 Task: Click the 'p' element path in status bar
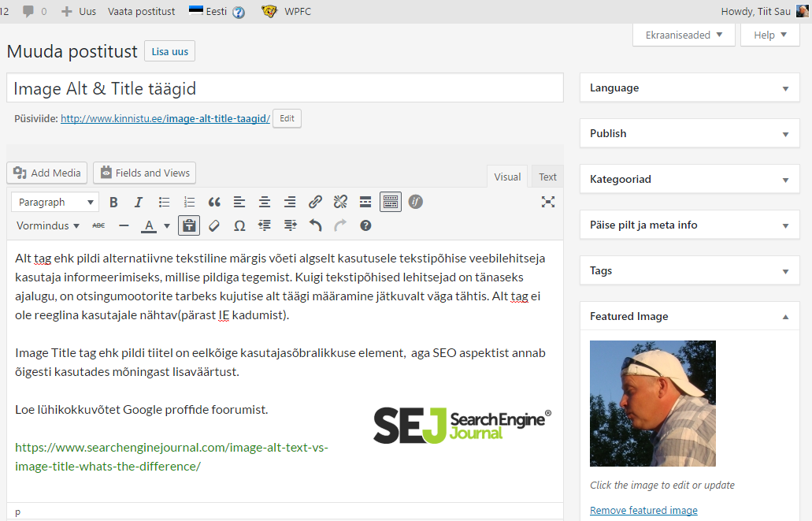click(17, 512)
